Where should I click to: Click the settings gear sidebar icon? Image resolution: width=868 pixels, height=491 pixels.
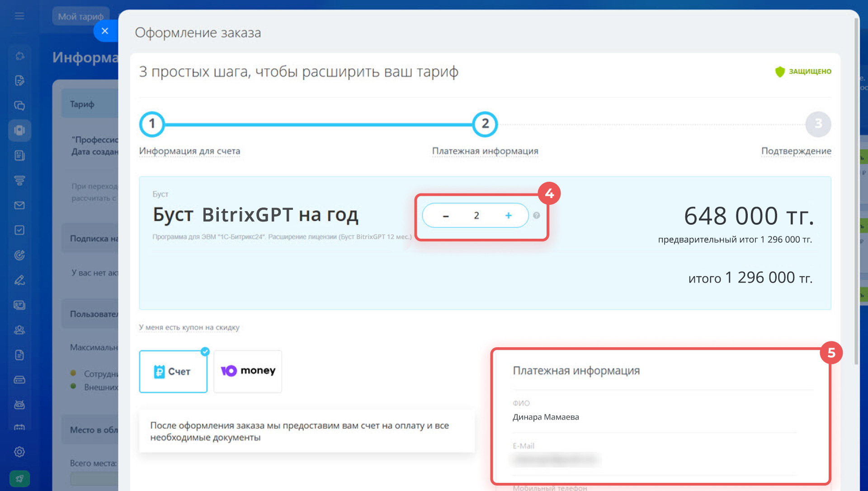19,452
